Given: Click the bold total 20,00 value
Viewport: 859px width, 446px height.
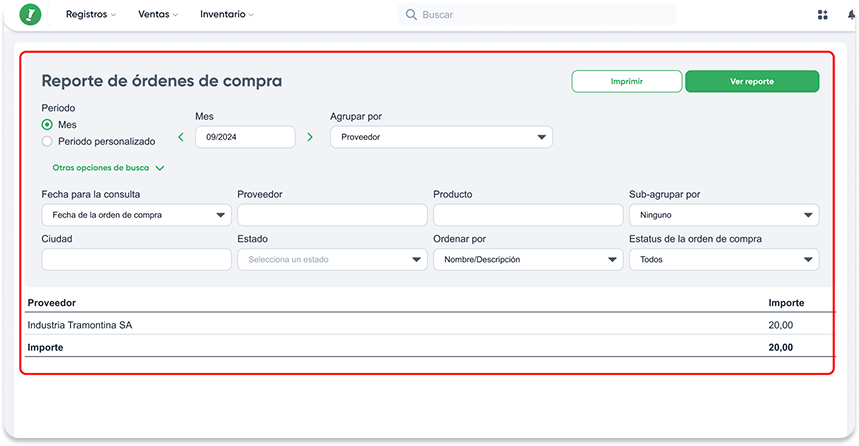Looking at the screenshot, I should click(x=781, y=347).
